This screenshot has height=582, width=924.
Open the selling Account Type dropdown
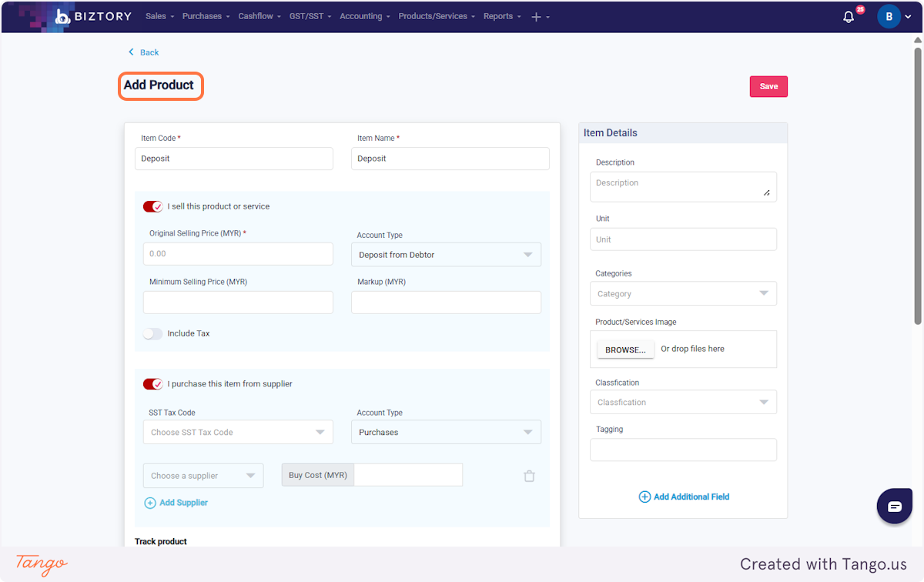pos(446,255)
